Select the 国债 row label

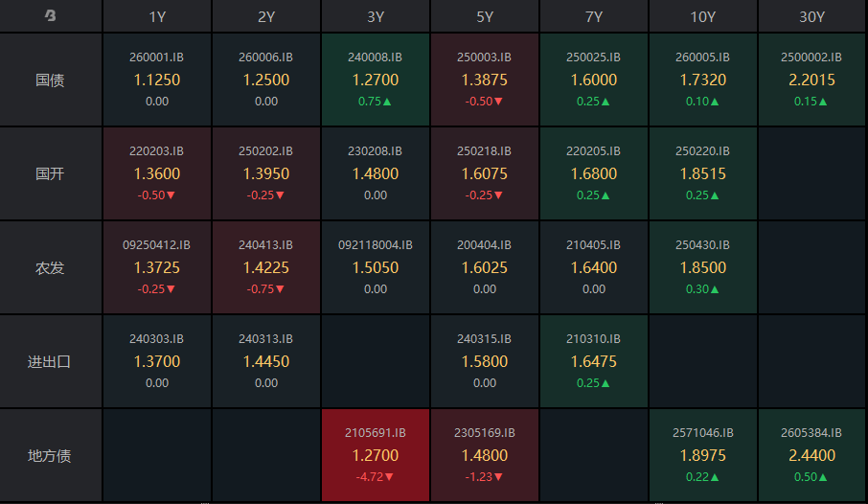pos(51,80)
